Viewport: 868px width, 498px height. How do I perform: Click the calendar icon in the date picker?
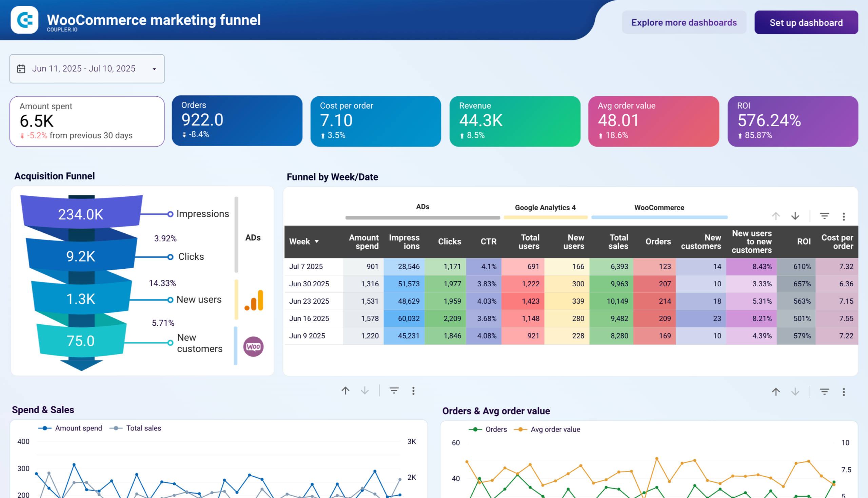point(21,69)
